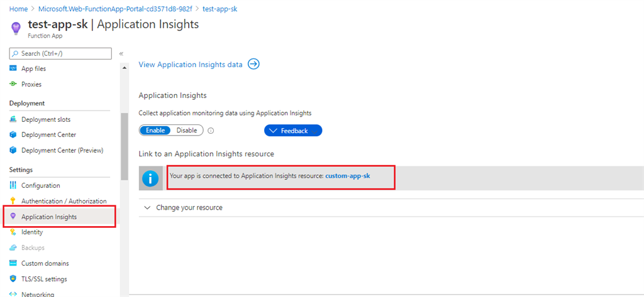This screenshot has height=297, width=644.
Task: Click the Identity key icon
Action: (x=13, y=232)
